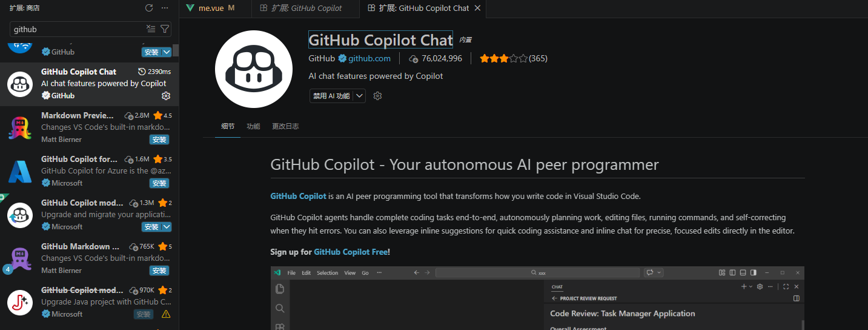The width and height of the screenshot is (868, 330).
Task: Follow the GitHub Copilot Free link
Action: click(x=351, y=252)
